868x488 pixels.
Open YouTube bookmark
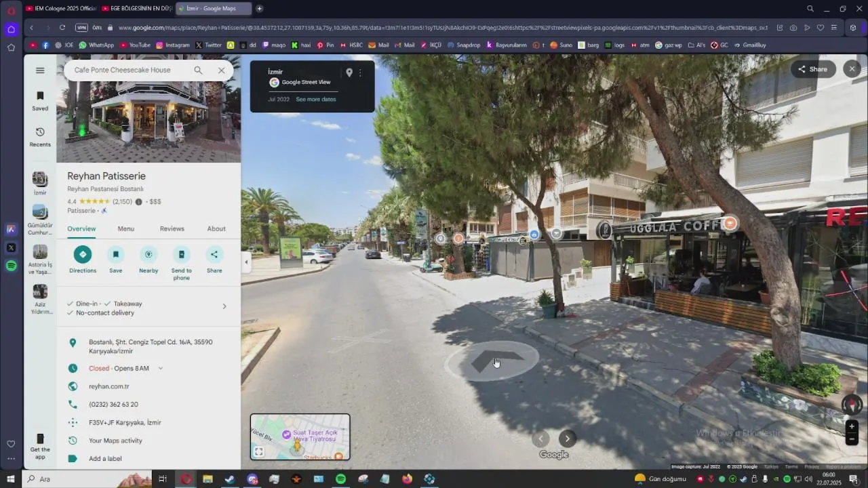(135, 45)
